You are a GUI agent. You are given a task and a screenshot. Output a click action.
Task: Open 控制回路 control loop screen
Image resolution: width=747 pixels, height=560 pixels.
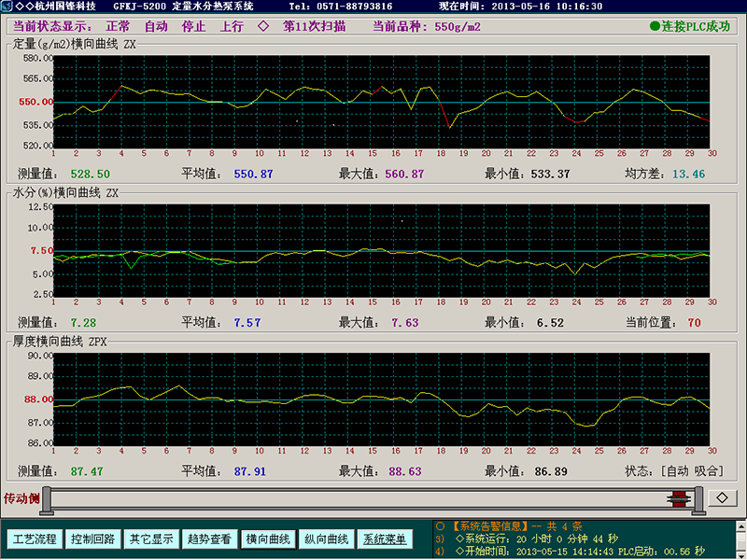pos(93,539)
